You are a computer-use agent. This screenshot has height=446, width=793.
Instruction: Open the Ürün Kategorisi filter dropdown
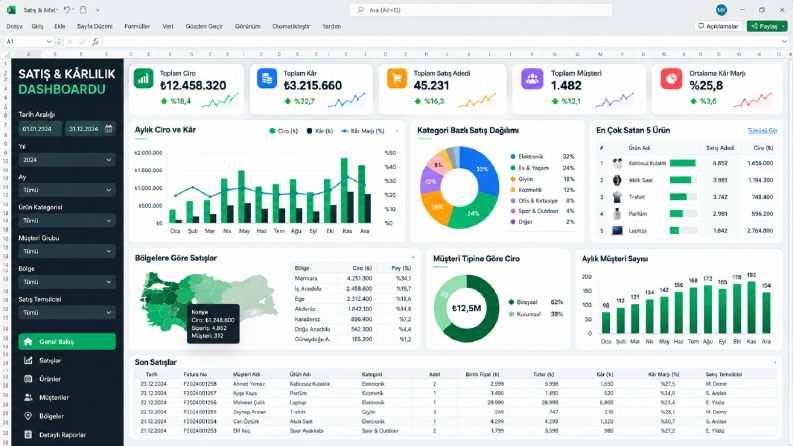(67, 220)
